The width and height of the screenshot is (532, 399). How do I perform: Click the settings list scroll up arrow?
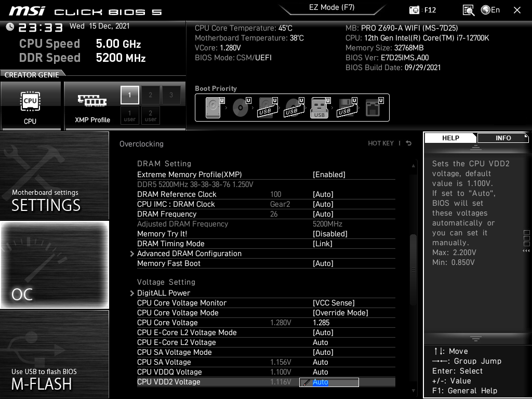click(413, 166)
